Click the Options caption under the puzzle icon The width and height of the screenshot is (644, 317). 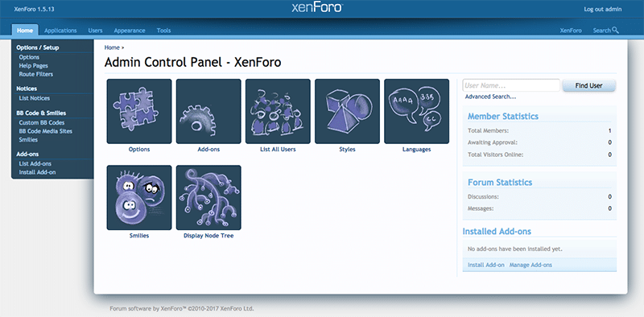click(139, 150)
